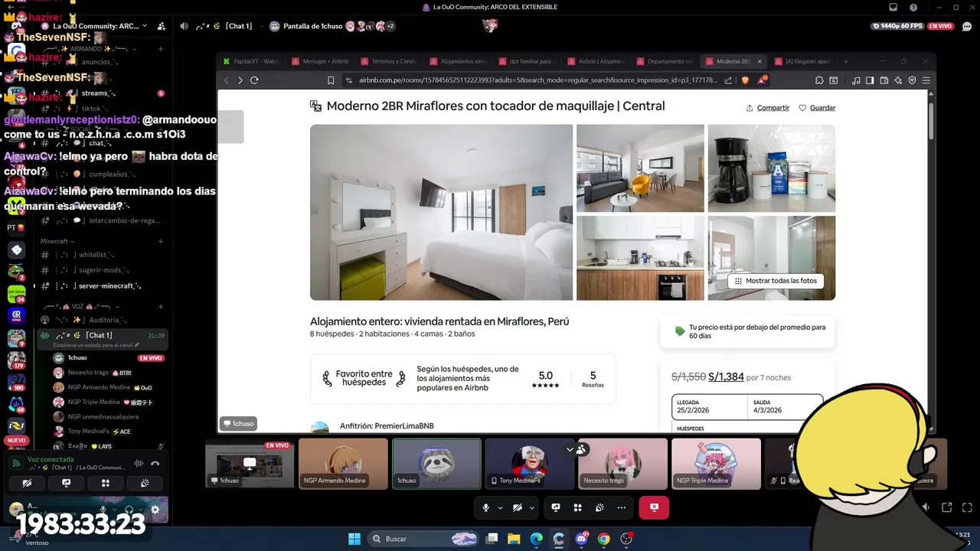Image resolution: width=980 pixels, height=551 pixels.
Task: Open Microsoft Edge from the taskbar
Action: (537, 539)
